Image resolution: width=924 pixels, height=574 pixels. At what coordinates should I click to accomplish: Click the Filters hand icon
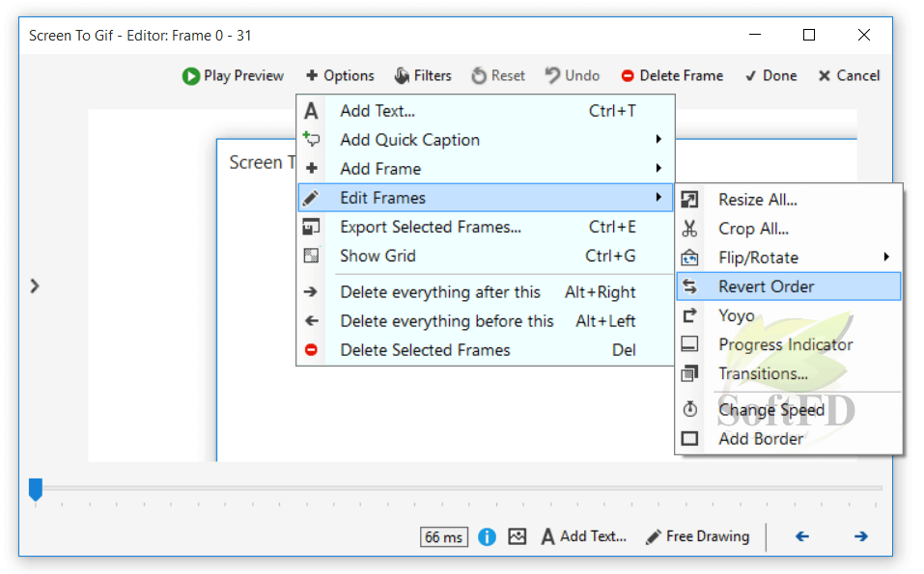[x=402, y=76]
